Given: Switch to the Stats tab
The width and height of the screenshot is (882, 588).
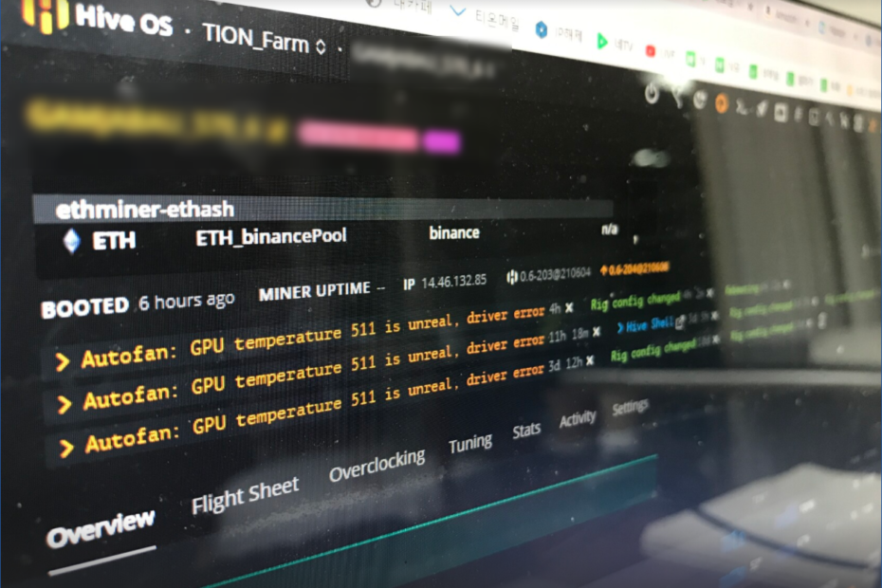Looking at the screenshot, I should click(x=526, y=431).
